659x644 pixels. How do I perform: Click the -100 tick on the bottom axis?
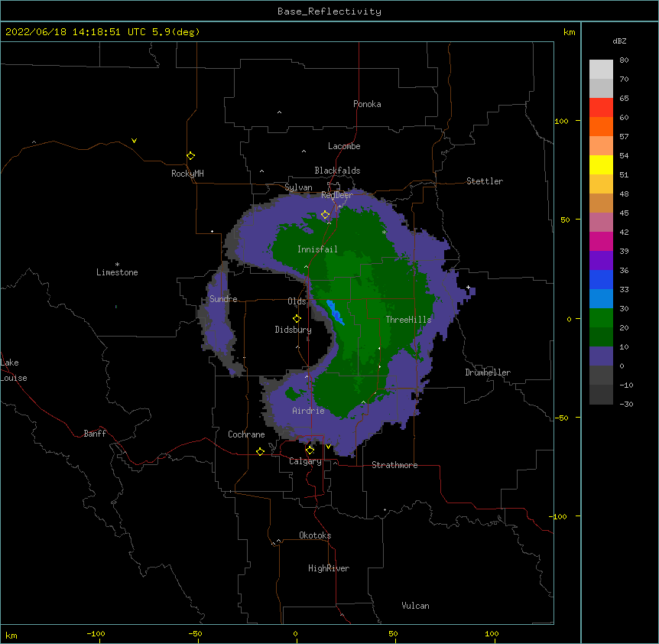coord(96,633)
